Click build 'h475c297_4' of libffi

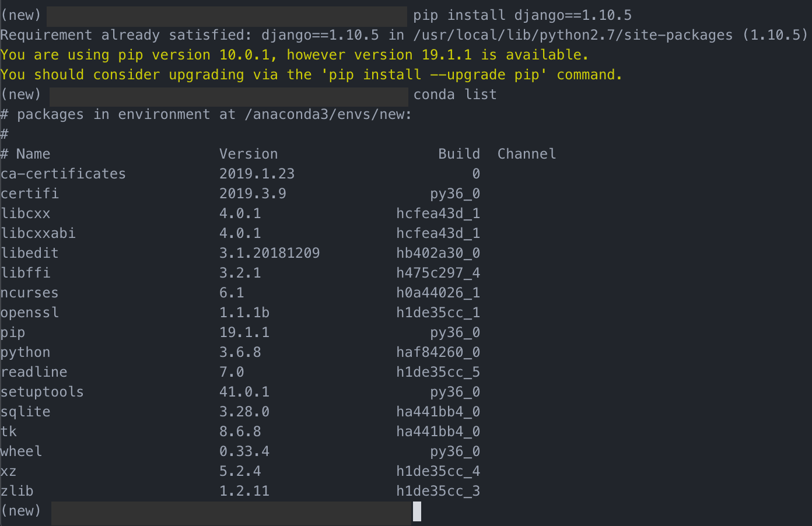pos(438,273)
